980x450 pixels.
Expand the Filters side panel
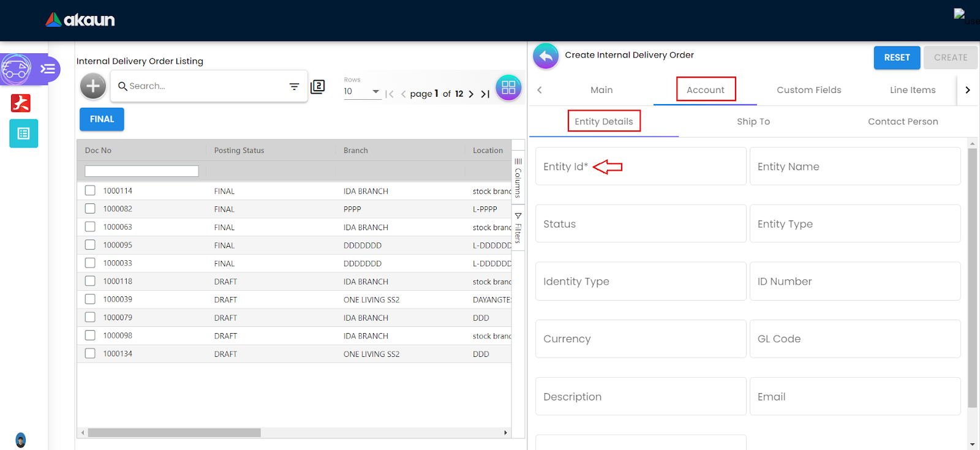coord(518,228)
